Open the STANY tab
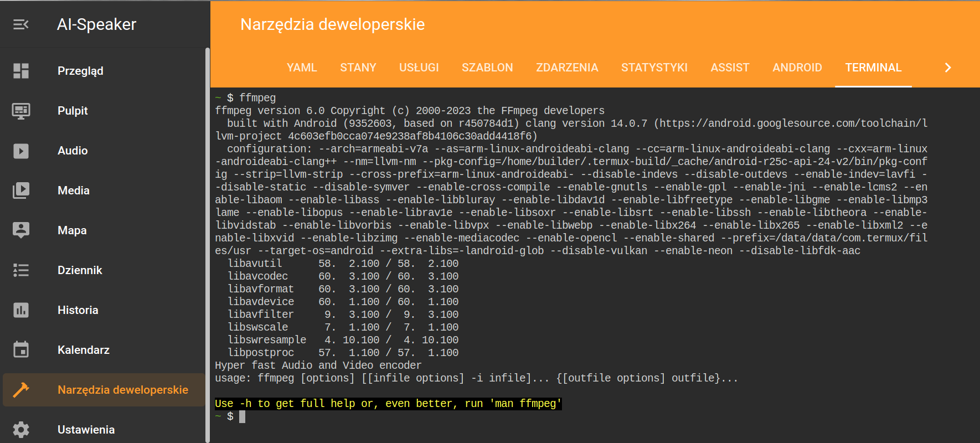 [358, 68]
